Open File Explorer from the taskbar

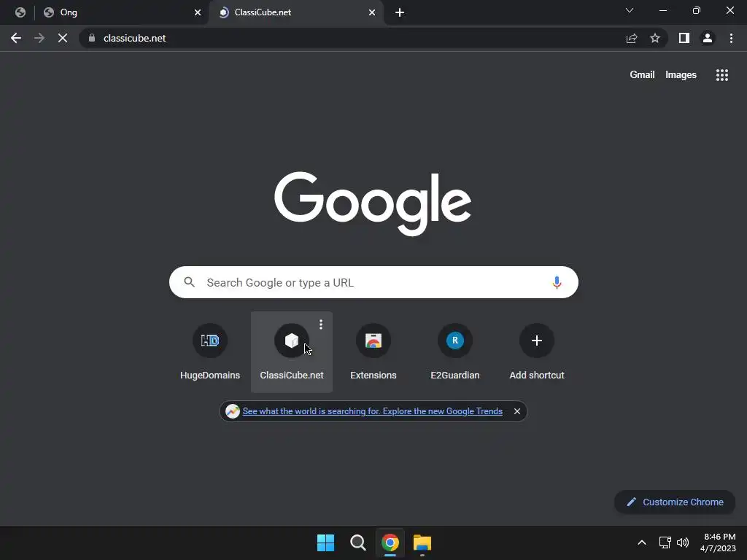[x=422, y=542]
